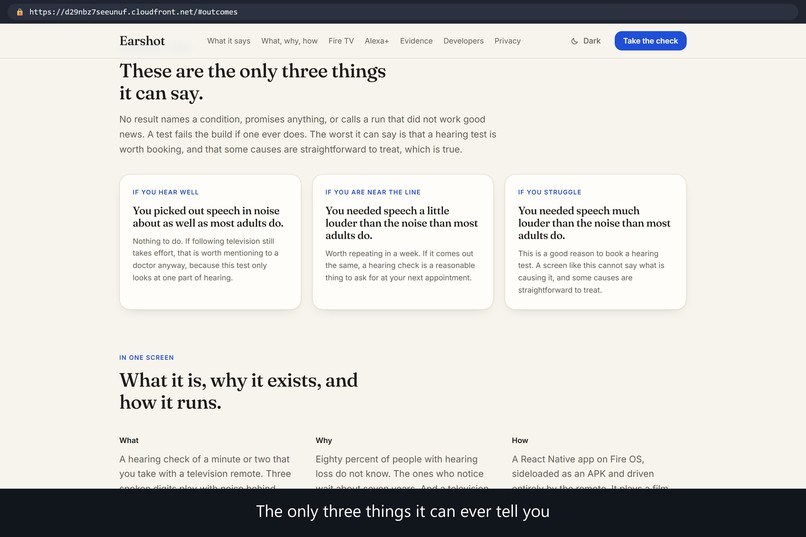Click heading 'These are the only three things'
806x537 pixels.
click(x=252, y=82)
